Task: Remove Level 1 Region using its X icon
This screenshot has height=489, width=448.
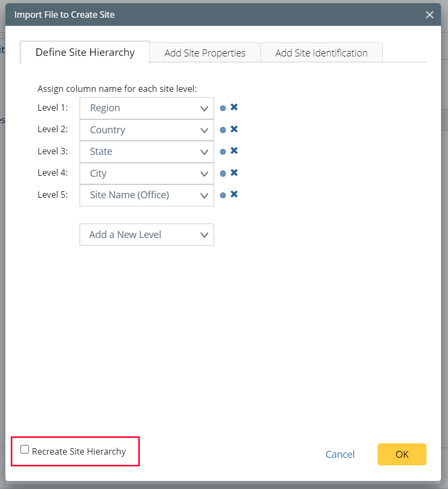Action: (234, 107)
